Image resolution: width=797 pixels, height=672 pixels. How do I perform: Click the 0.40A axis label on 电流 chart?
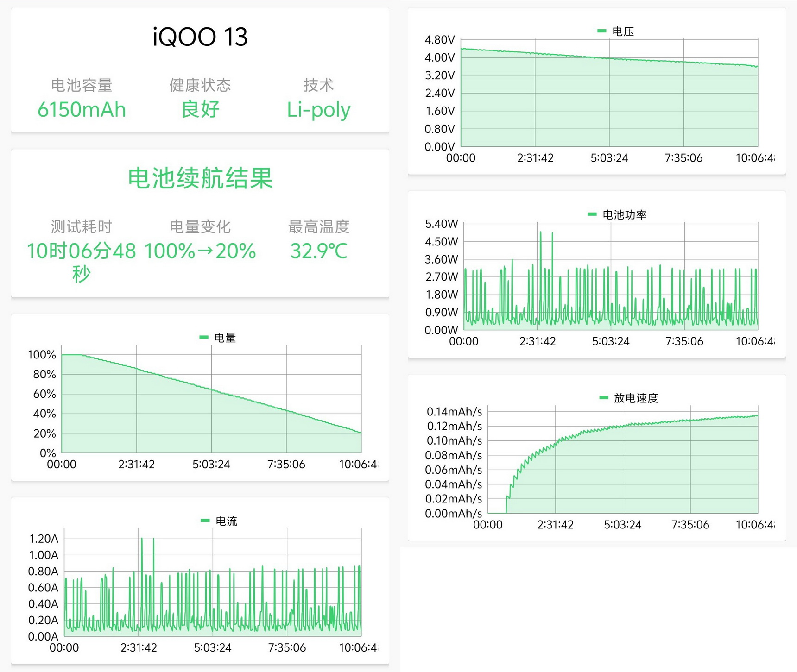[x=44, y=604]
